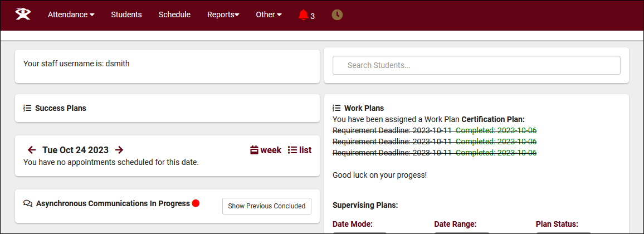Click the clock icon in navbar
Image resolution: width=644 pixels, height=234 pixels.
pyautogui.click(x=337, y=15)
